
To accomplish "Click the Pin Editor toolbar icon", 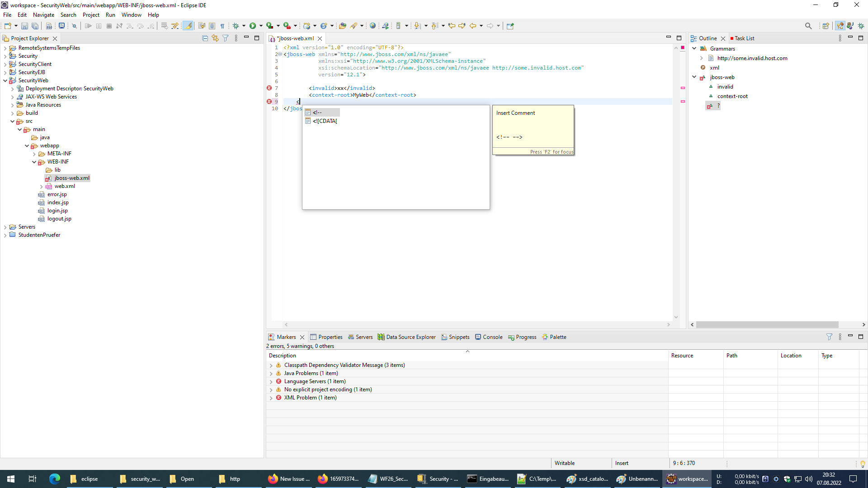I will 510,26.
